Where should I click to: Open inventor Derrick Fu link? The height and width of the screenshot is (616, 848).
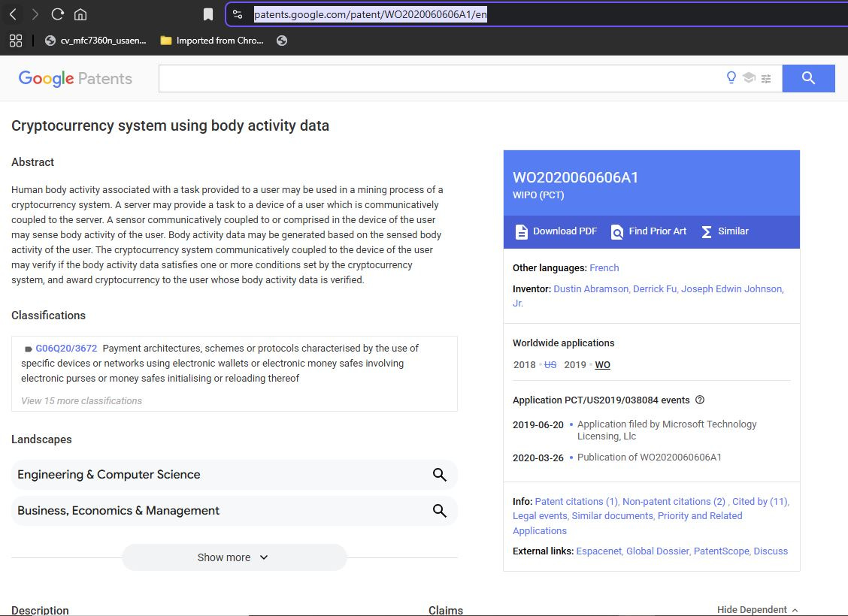[654, 289]
